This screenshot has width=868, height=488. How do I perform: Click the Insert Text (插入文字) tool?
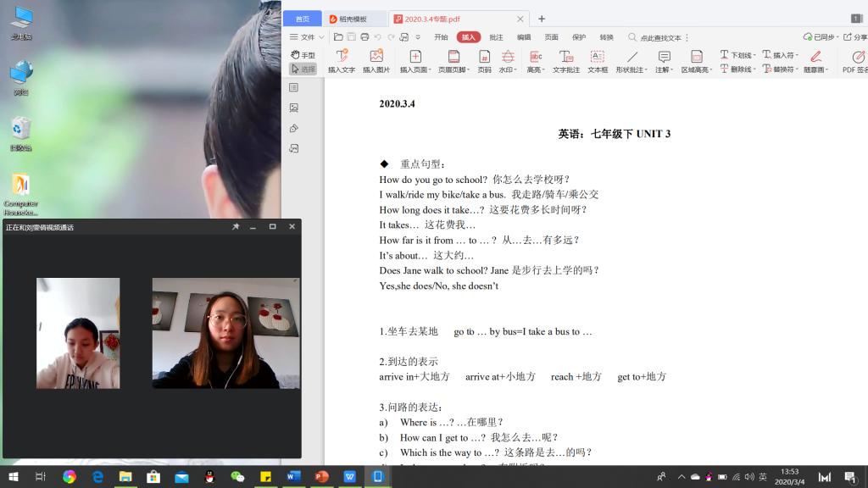coord(342,61)
